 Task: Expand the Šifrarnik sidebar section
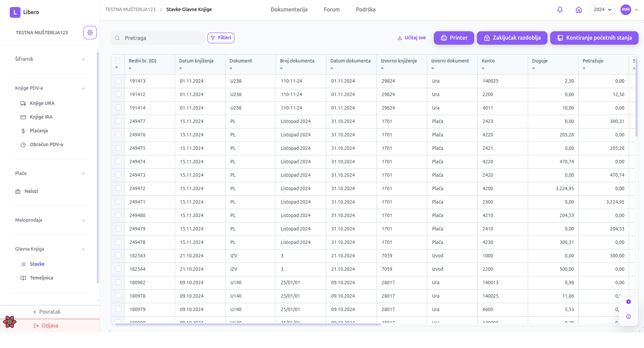(x=50, y=59)
